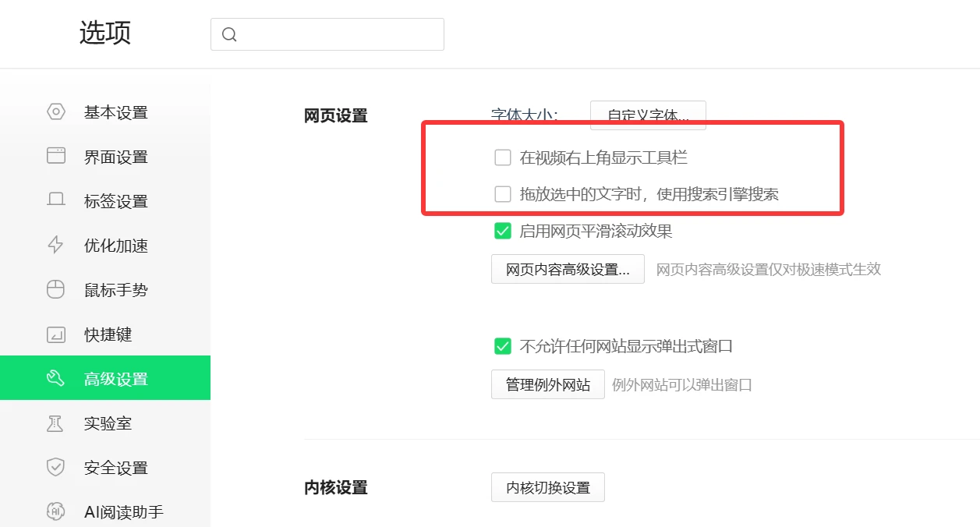The width and height of the screenshot is (980, 527).
Task: Open 内核切换设置 button
Action: click(547, 488)
